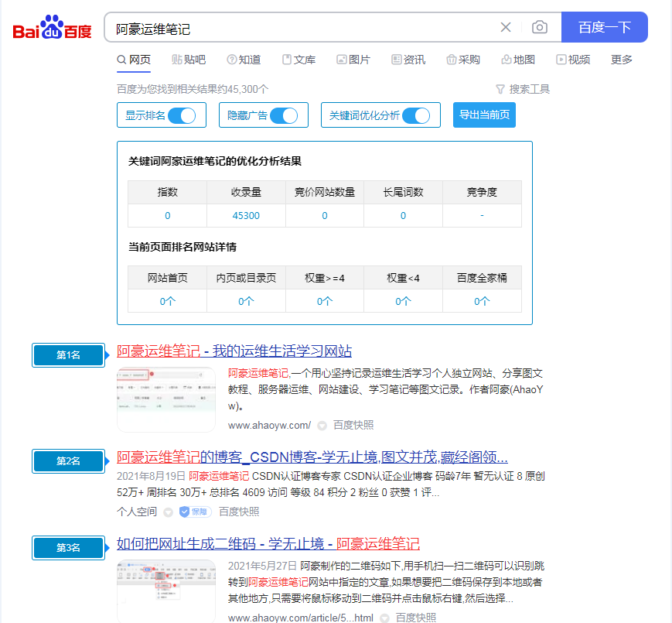Click 指数 column header

click(x=168, y=192)
